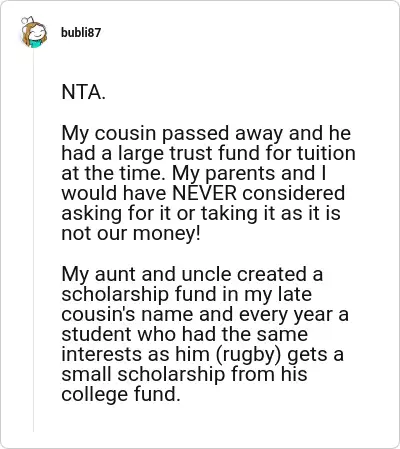Click the 'NTA.' verdict text
Screen dimensions: 400x449
pyautogui.click(x=83, y=92)
